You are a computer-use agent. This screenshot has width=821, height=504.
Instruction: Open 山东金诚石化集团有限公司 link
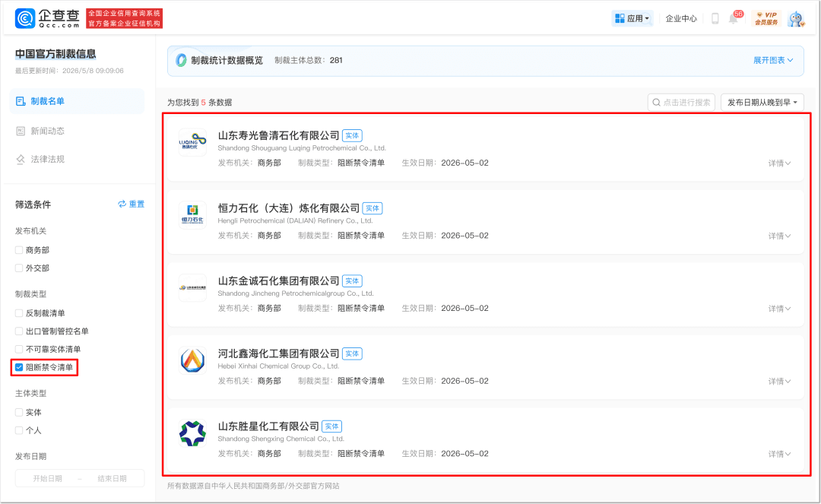click(x=278, y=281)
